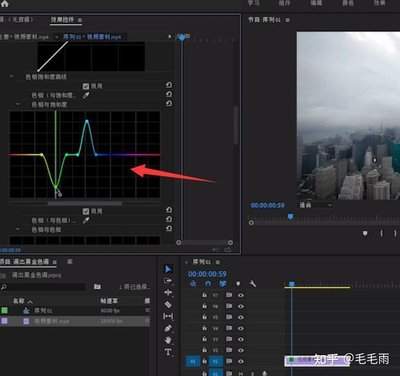Click the hue vs saturation eyedropper

[x=86, y=95]
